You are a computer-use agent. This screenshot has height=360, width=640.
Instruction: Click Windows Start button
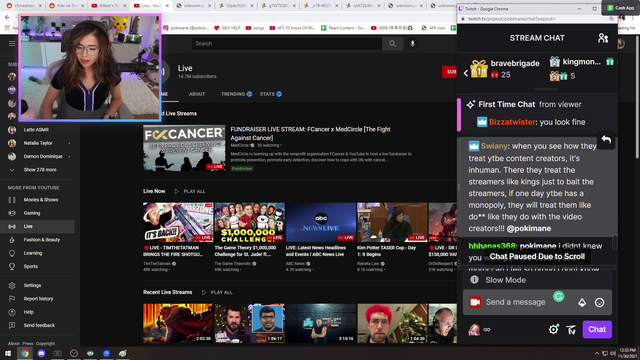pyautogui.click(x=8, y=353)
